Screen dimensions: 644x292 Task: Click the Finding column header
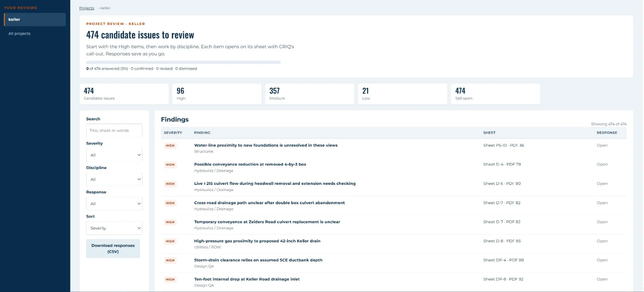click(202, 133)
